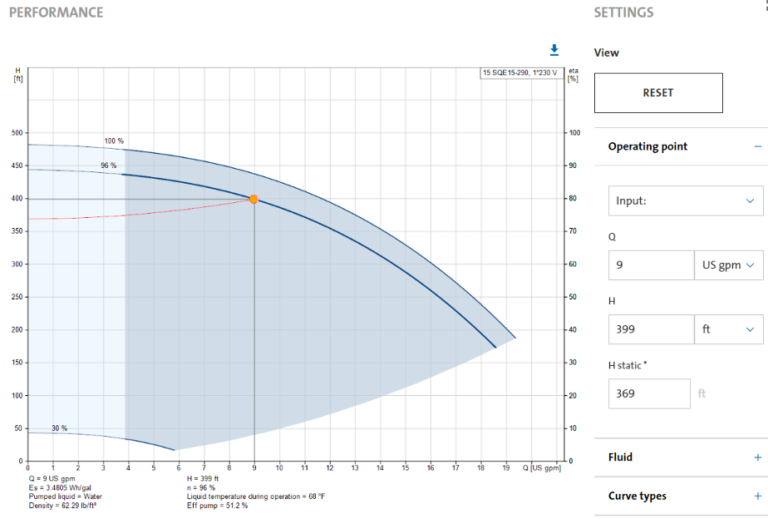
Task: Open the ft unit dropdown for H
Action: tap(728, 329)
